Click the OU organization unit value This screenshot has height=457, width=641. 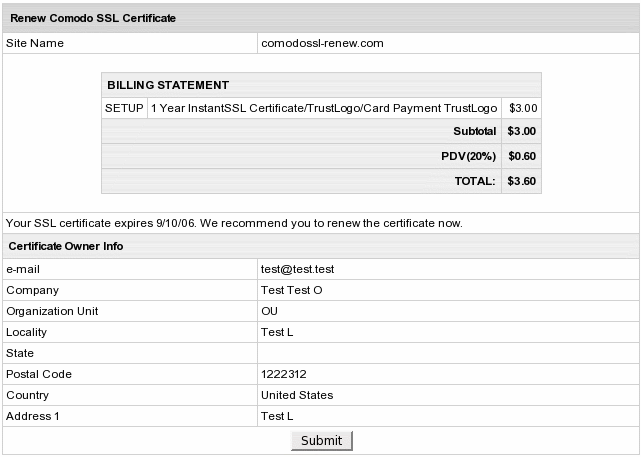tap(269, 311)
